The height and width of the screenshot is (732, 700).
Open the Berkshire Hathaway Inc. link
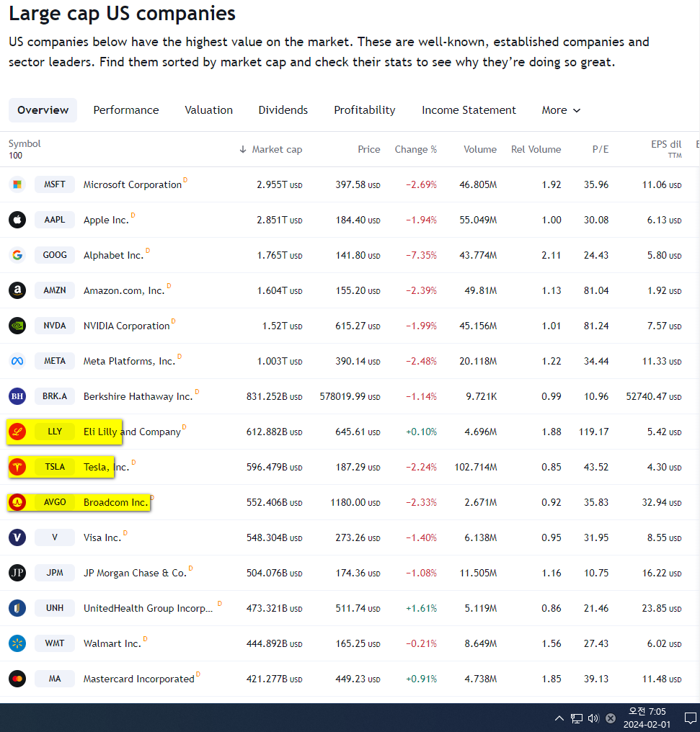138,397
